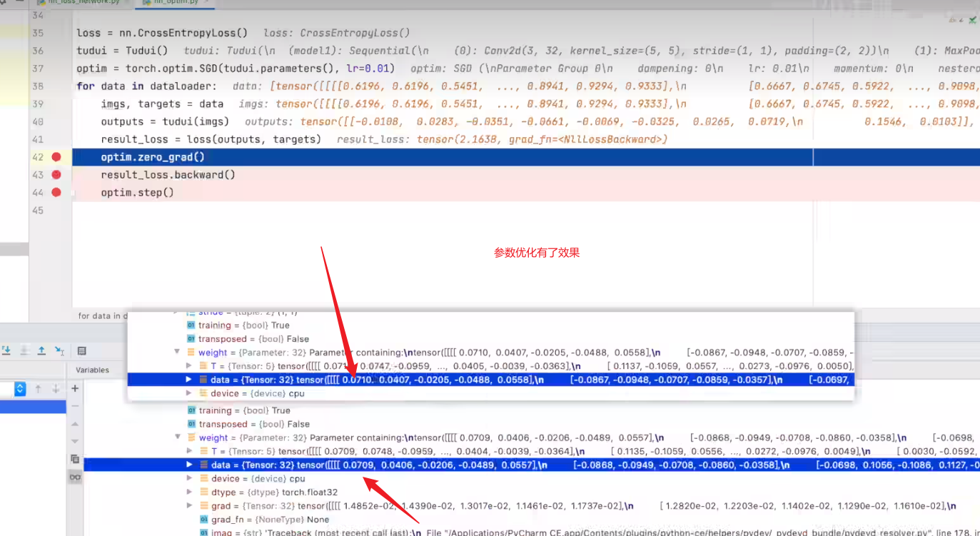The height and width of the screenshot is (536, 980).
Task: Click the plus New Watch icon
Action: coord(75,388)
